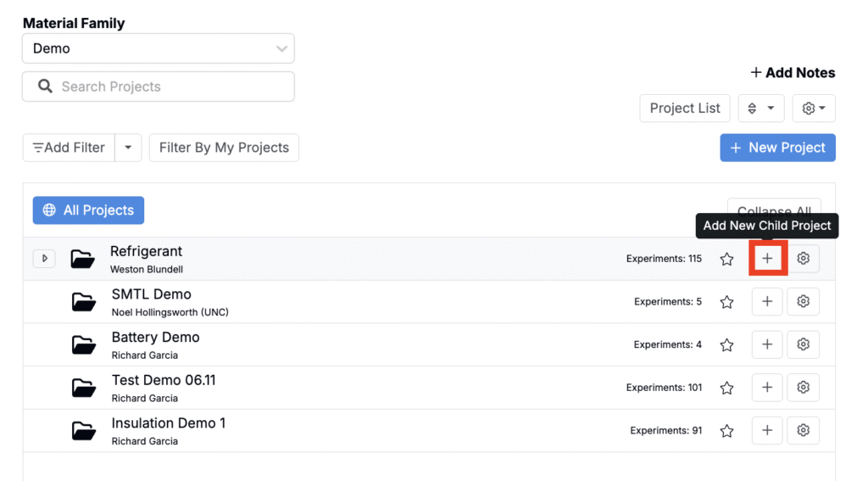This screenshot has height=481, width=868.
Task: Click the Battery Demo folder icon
Action: 84,344
